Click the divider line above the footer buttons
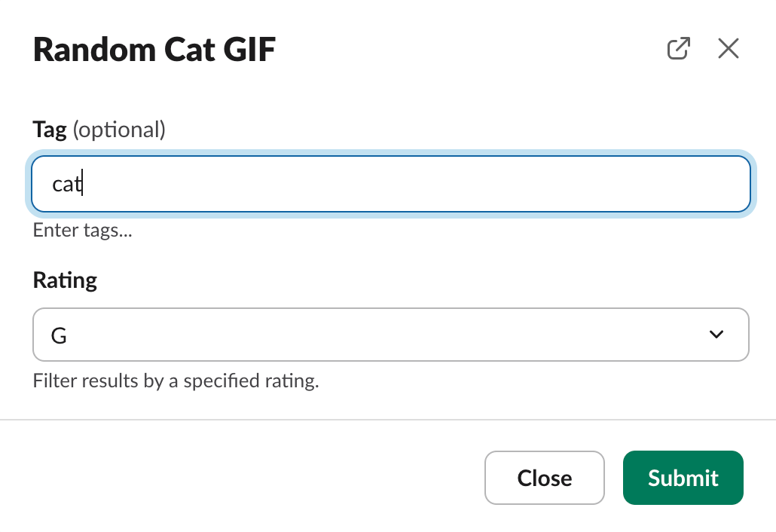Screen dimensions: 776x532 pyautogui.click(x=388, y=419)
